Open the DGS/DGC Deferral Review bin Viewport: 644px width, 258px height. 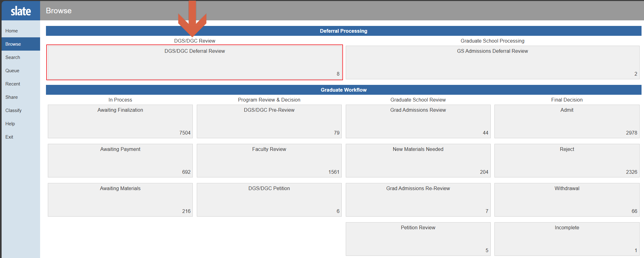point(195,62)
